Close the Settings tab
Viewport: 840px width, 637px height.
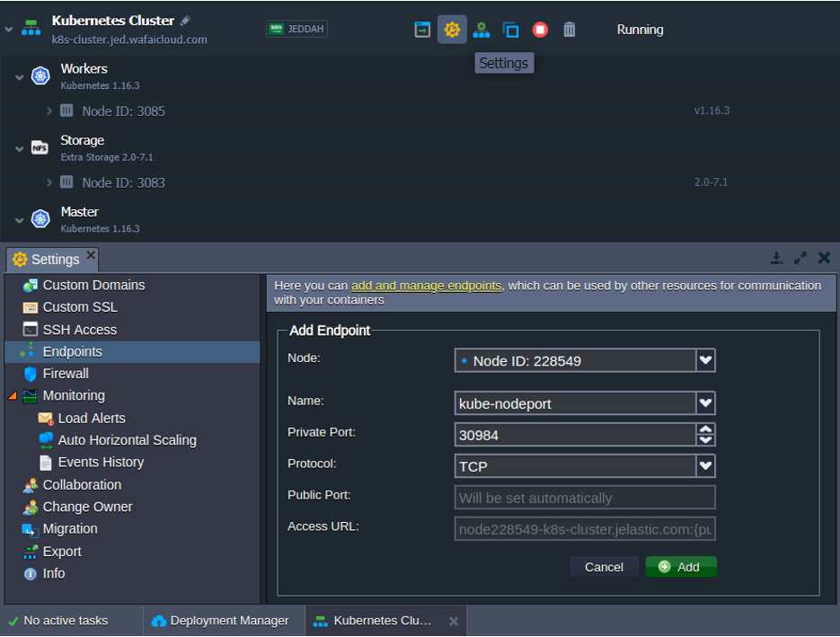[91, 254]
